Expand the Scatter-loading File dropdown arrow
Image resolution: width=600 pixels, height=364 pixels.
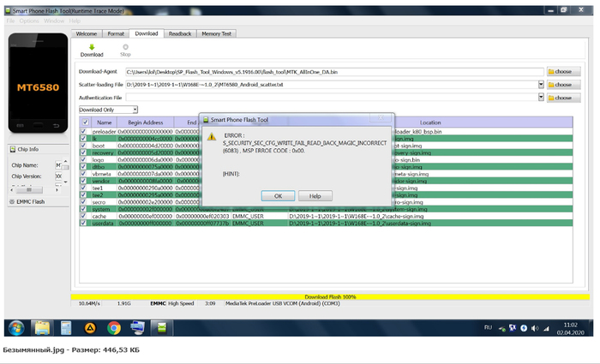tap(541, 85)
